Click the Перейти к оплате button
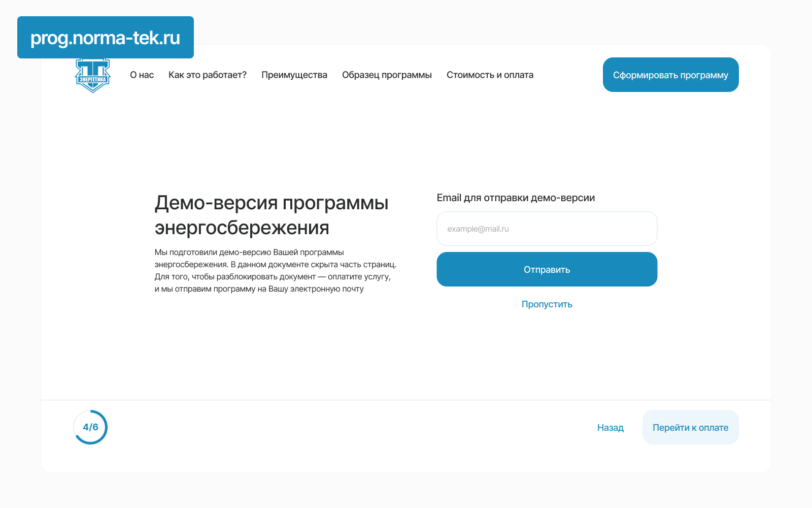 (x=690, y=428)
